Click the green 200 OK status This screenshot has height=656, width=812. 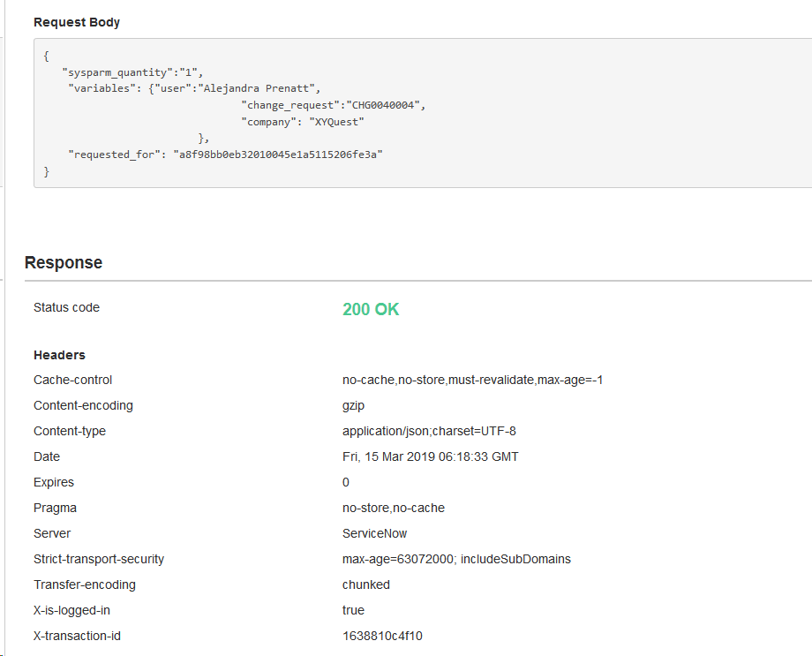(371, 310)
